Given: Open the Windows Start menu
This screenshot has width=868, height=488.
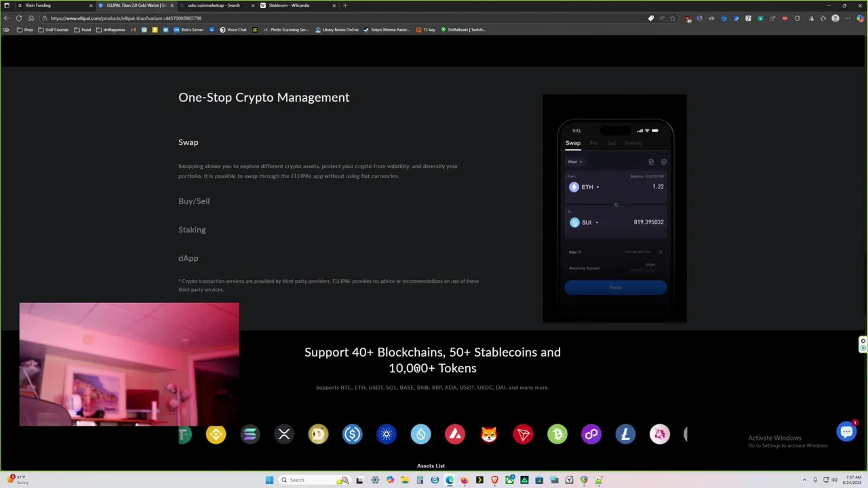Looking at the screenshot, I should [x=269, y=480].
